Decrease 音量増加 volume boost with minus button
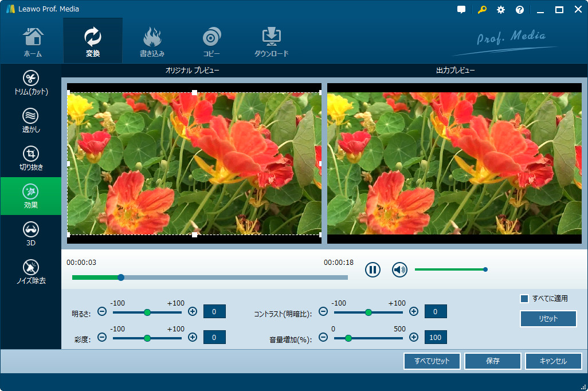This screenshot has width=588, height=391. (323, 337)
